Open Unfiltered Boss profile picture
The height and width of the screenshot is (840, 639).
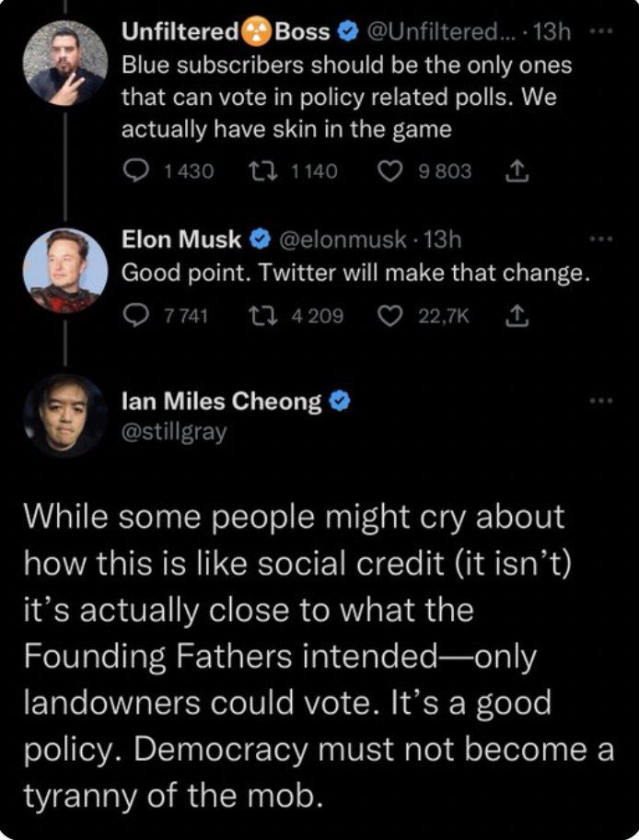coord(65,64)
